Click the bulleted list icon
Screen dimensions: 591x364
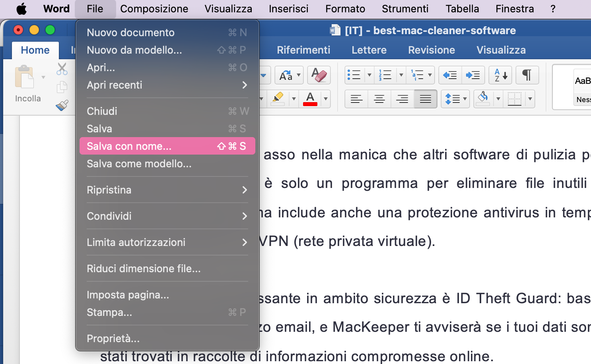coord(354,75)
